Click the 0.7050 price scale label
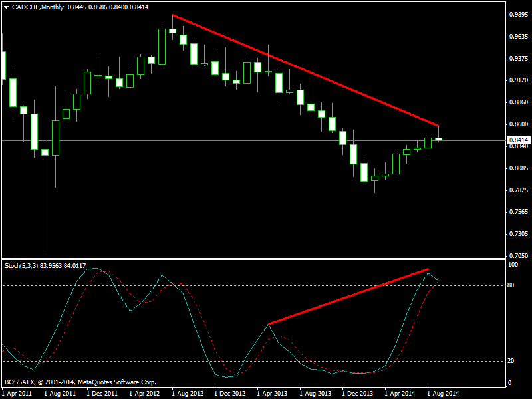Screen dimensions: 532x399 click(x=519, y=256)
